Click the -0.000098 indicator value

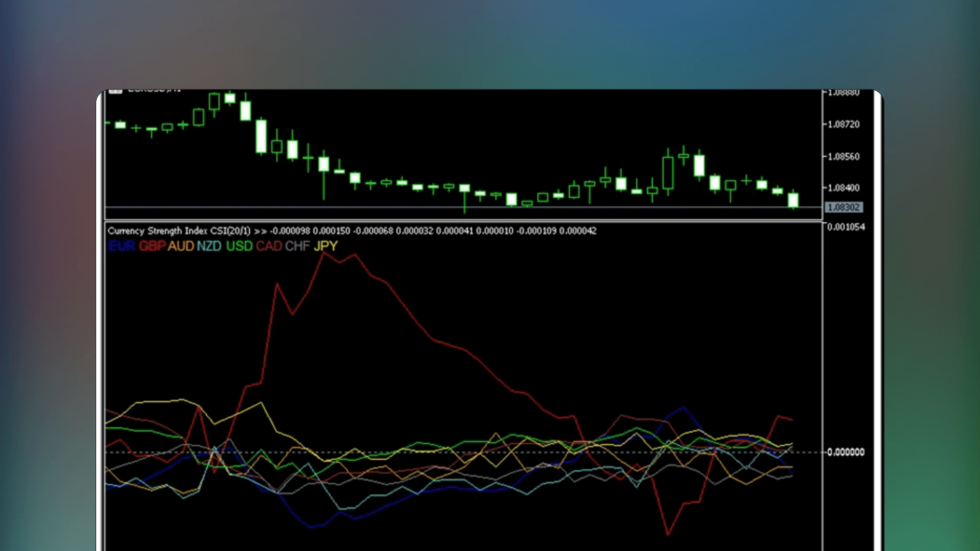[x=290, y=231]
